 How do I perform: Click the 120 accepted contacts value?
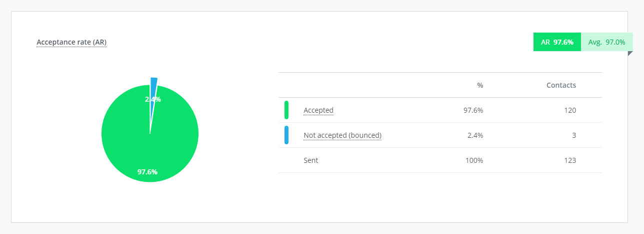(570, 110)
